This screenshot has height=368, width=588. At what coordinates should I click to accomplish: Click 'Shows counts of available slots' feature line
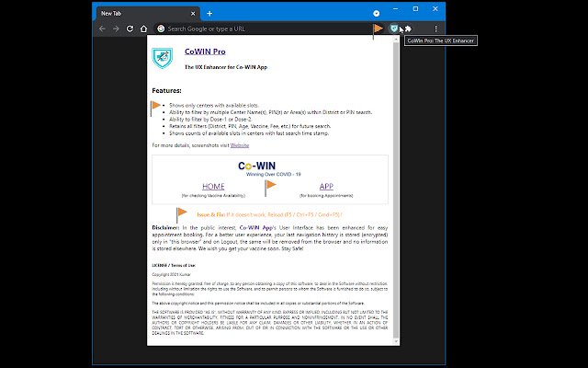249,133
